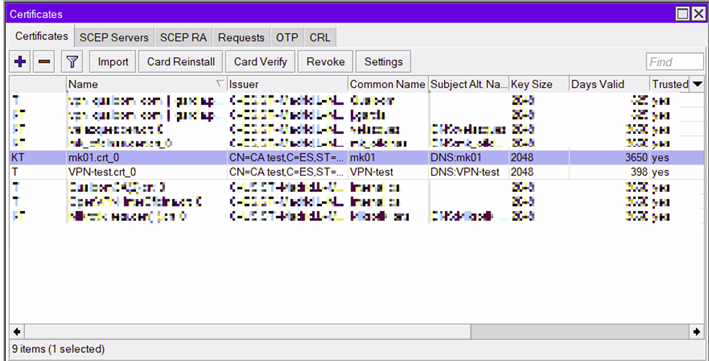This screenshot has height=361, width=709.
Task: Click the Subject Alt. Name column header
Action: (x=469, y=84)
